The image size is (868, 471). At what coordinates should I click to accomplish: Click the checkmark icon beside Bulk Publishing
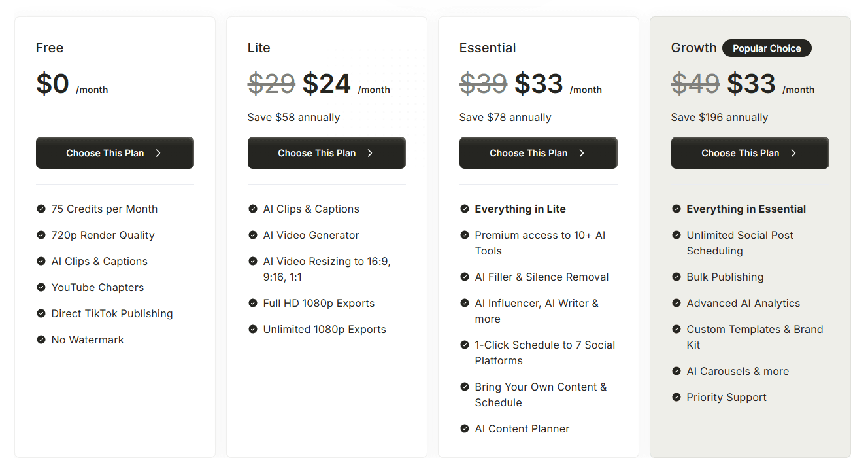(x=676, y=277)
